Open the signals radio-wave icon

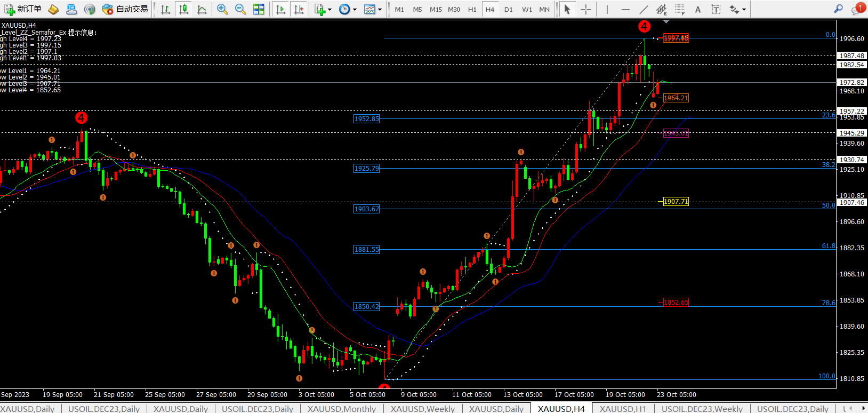click(90, 9)
